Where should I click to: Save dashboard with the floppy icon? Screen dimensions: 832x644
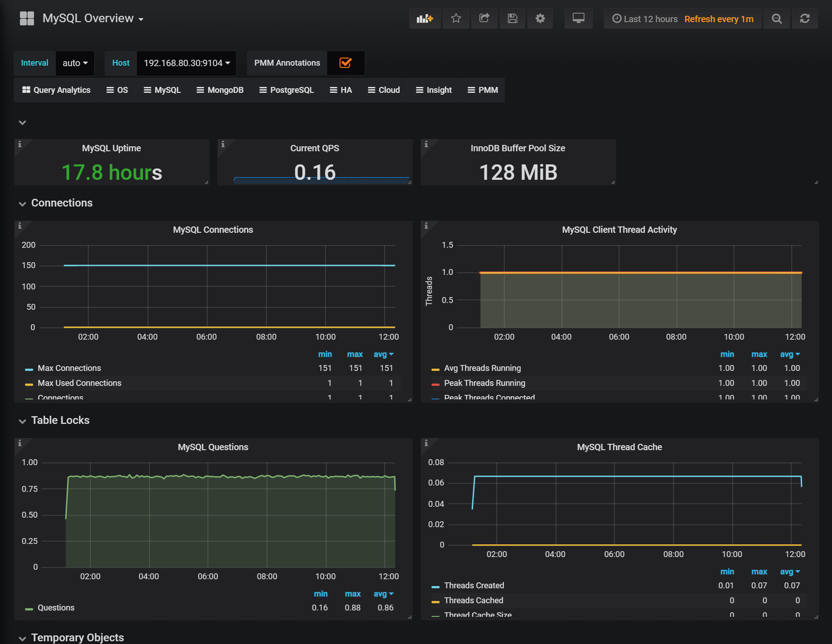[x=512, y=19]
